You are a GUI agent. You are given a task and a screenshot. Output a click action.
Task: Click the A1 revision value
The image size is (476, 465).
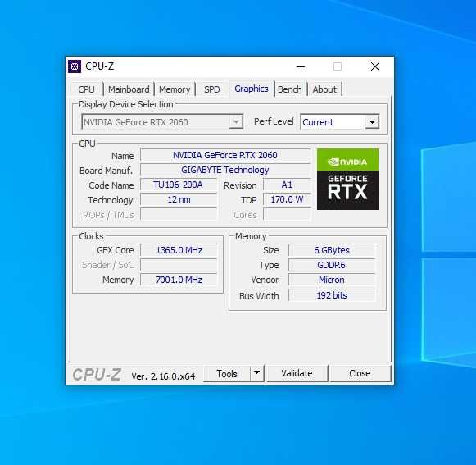287,185
